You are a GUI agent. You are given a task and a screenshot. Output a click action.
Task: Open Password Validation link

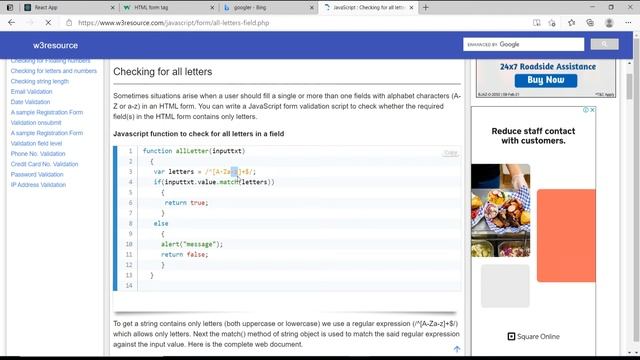click(x=37, y=174)
